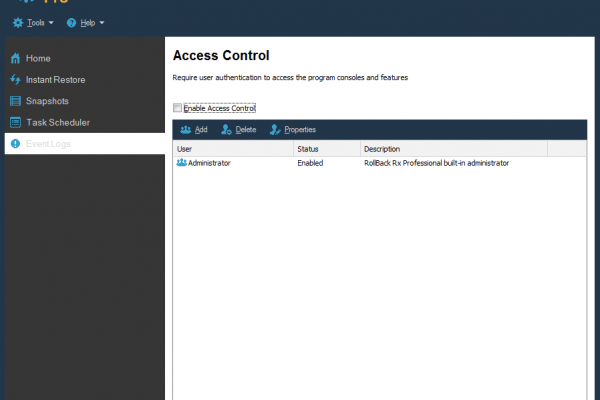Click the Delete user icon
This screenshot has width=600, height=400.
(226, 130)
